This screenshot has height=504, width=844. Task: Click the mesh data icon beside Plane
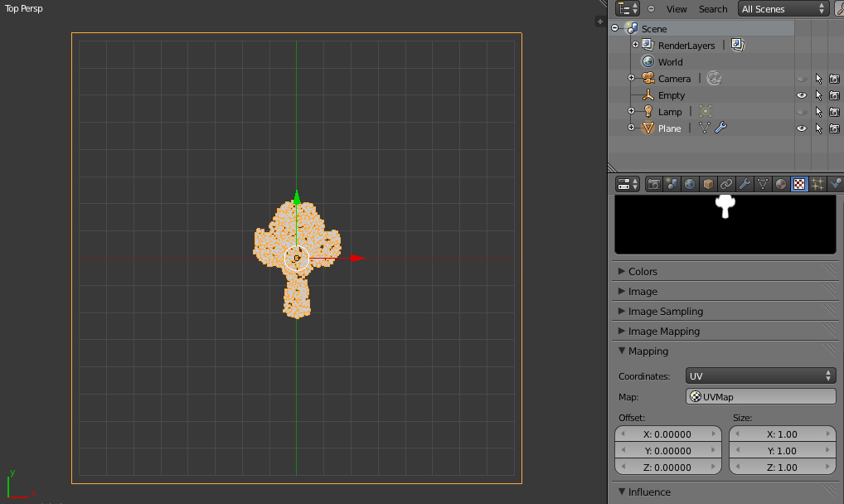coord(704,128)
